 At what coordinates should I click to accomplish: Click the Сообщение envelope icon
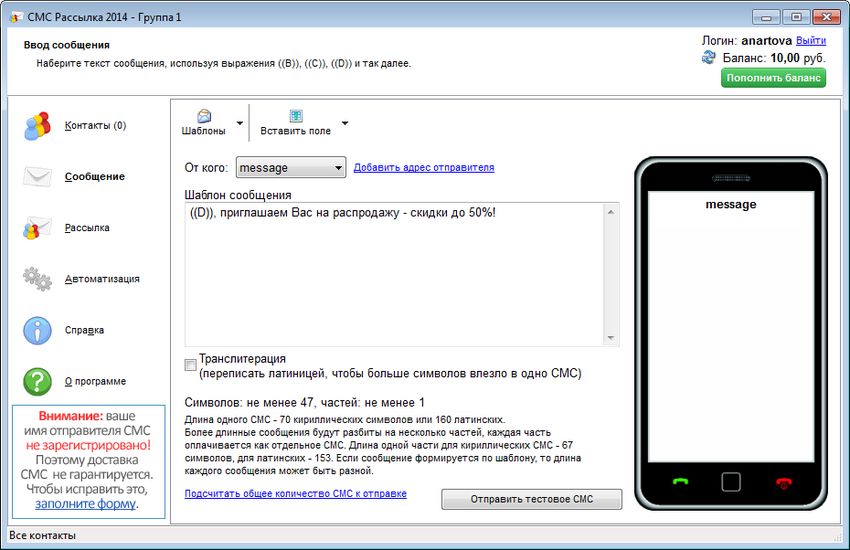37,177
